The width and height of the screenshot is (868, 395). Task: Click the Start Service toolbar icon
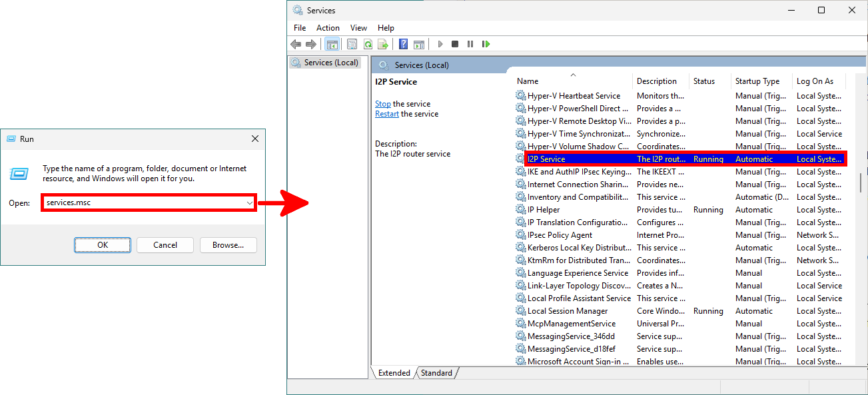pos(440,43)
